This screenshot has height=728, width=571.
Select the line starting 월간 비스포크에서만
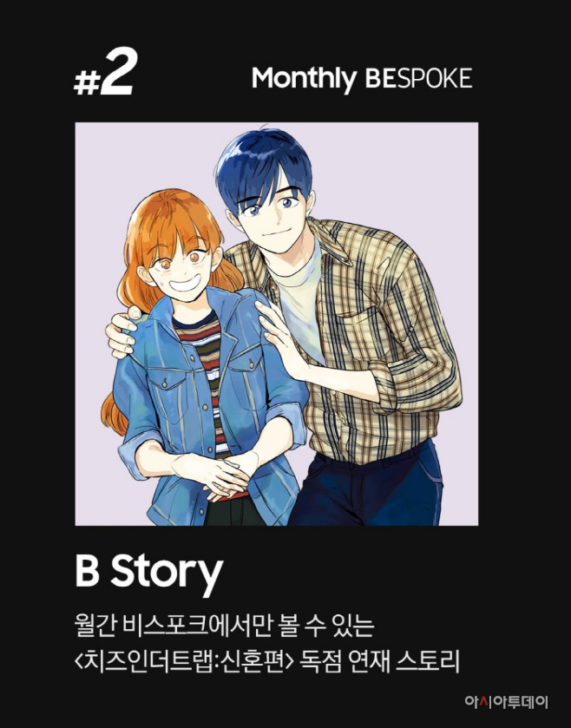tap(224, 626)
